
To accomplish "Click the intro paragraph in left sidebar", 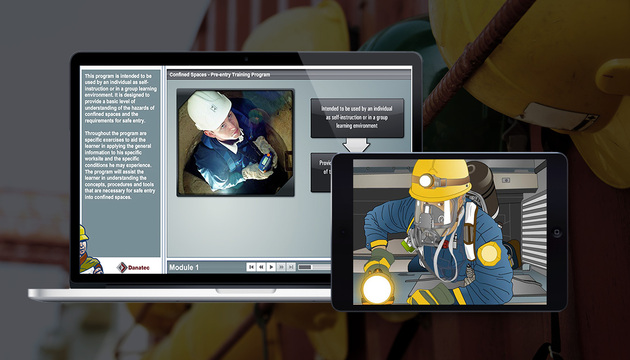I will [x=121, y=98].
